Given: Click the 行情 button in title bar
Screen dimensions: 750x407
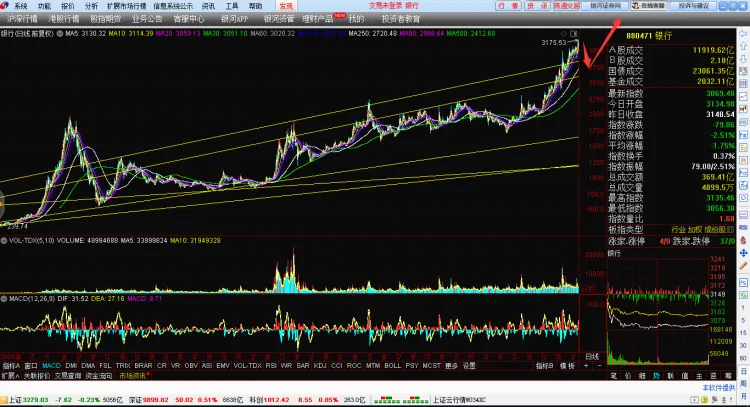Looking at the screenshot, I should click(508, 6).
